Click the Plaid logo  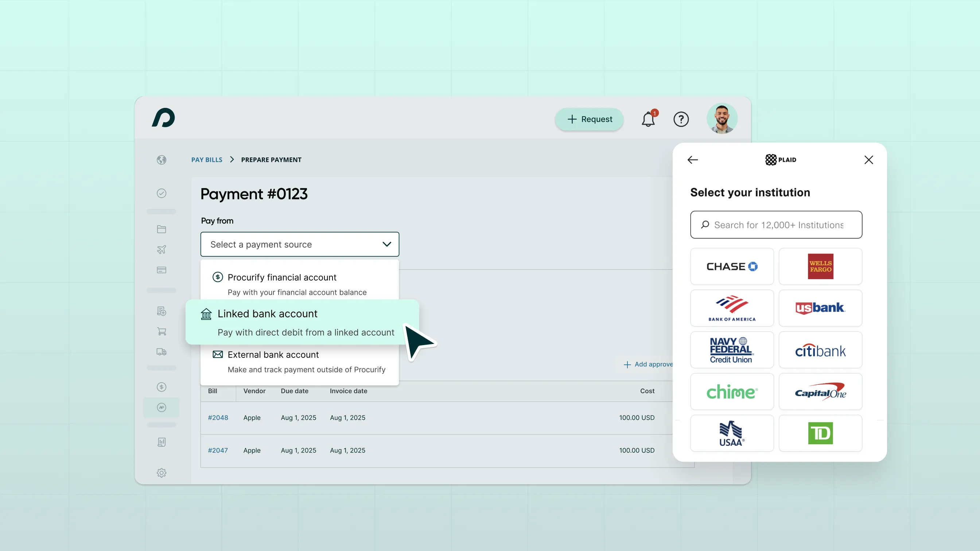[780, 160]
